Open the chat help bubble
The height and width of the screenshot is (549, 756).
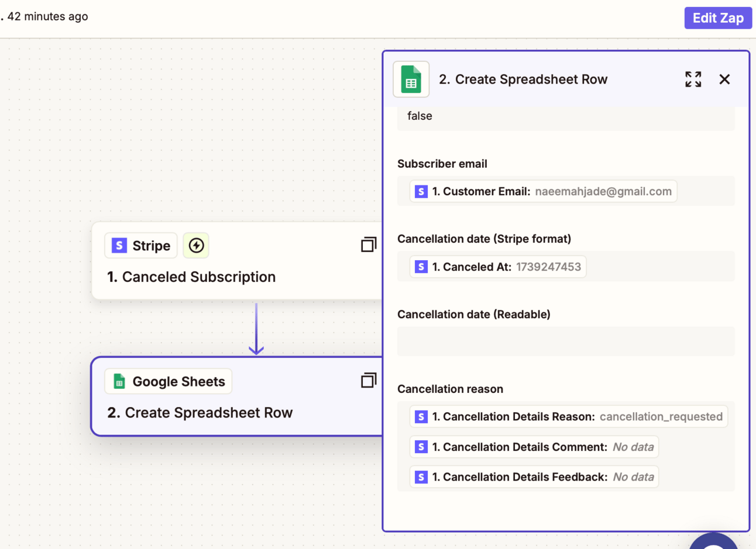tap(714, 541)
